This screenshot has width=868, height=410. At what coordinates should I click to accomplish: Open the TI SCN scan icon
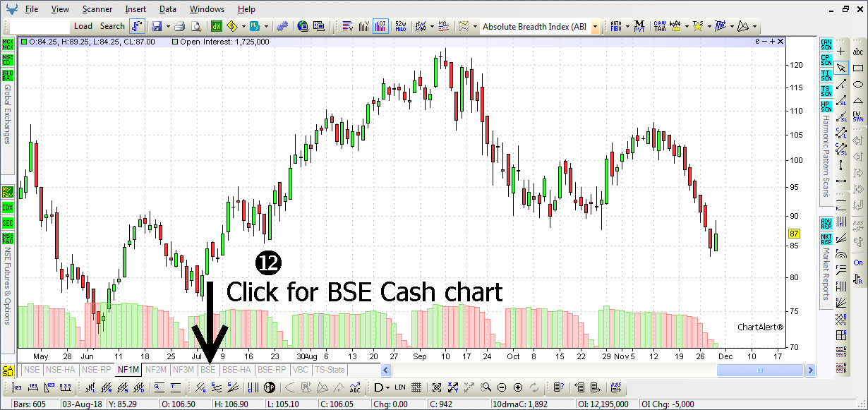point(826,76)
